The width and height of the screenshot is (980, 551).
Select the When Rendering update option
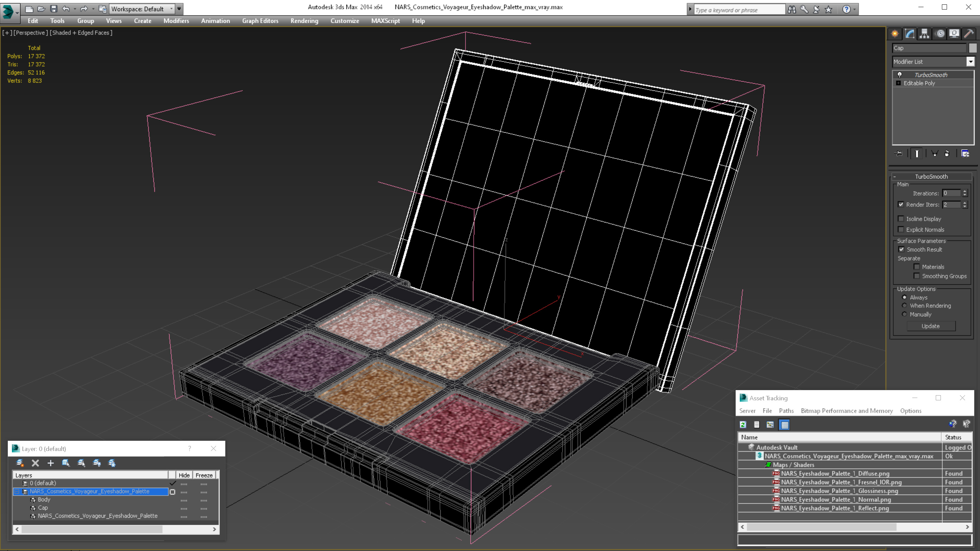click(904, 306)
